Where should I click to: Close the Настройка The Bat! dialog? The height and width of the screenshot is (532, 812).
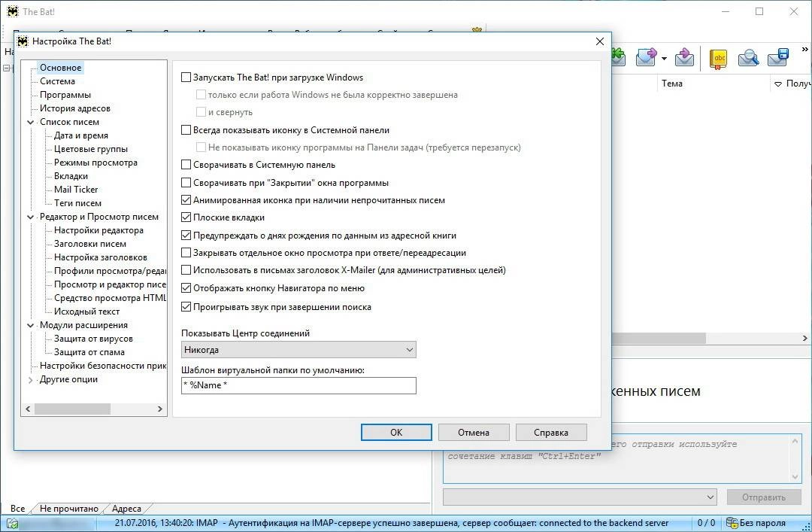[600, 41]
